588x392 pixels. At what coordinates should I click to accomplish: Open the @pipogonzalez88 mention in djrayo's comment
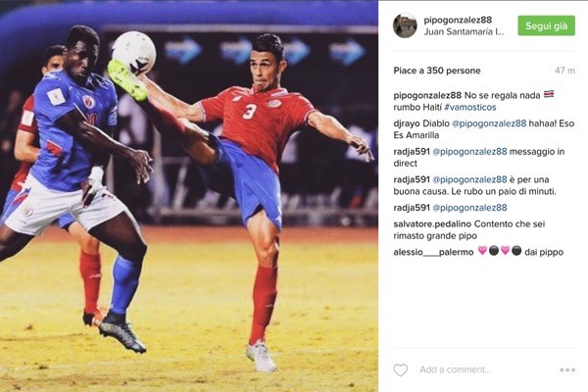coord(489,123)
